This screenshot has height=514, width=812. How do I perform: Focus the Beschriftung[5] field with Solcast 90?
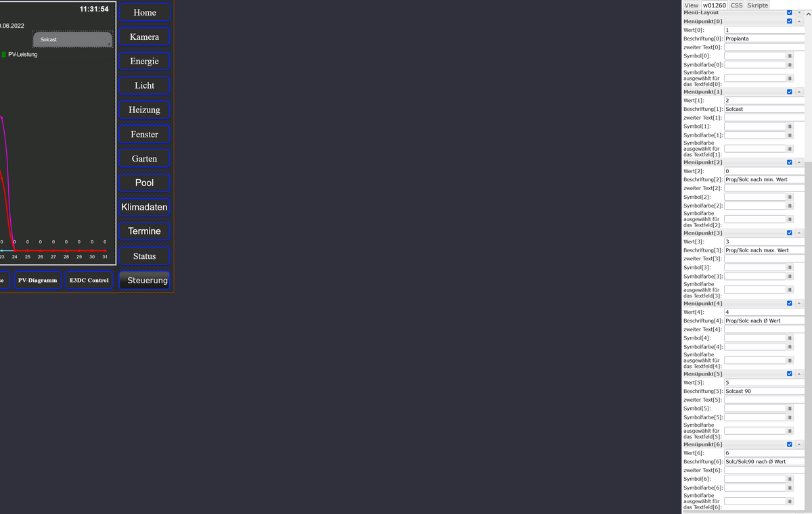click(x=765, y=391)
